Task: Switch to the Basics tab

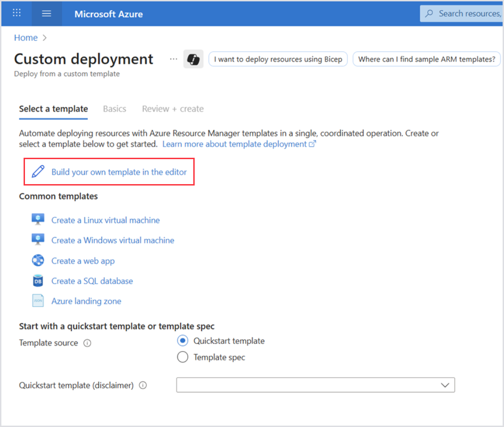Action: 115,109
